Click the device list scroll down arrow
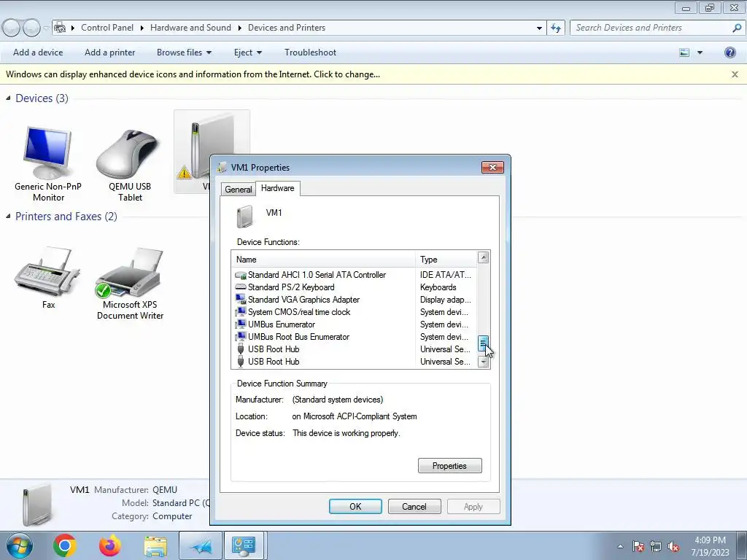747x560 pixels. pyautogui.click(x=484, y=362)
